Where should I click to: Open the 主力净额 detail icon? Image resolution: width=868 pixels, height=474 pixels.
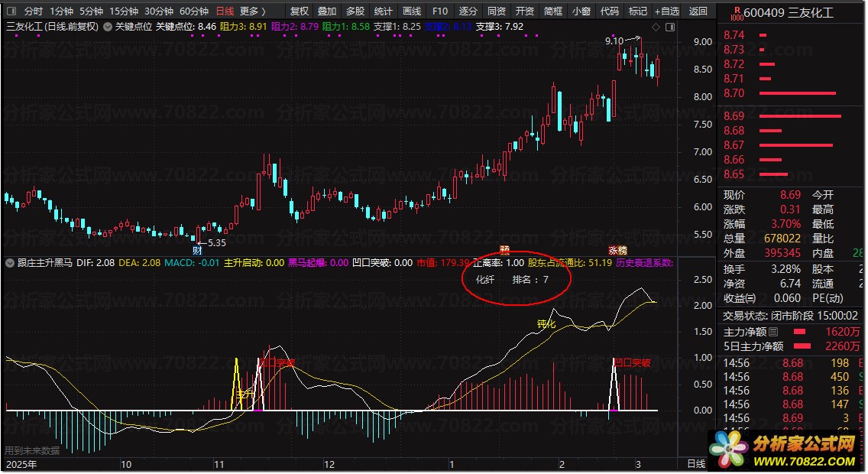coord(773,332)
